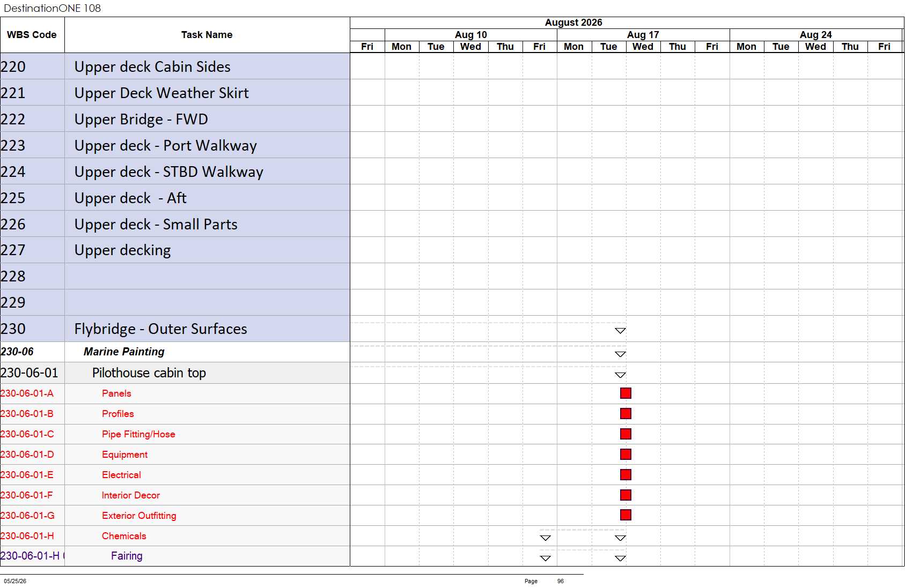The width and height of the screenshot is (905, 588).
Task: Select task Flybridge - Outer Surfaces
Action: pos(160,329)
